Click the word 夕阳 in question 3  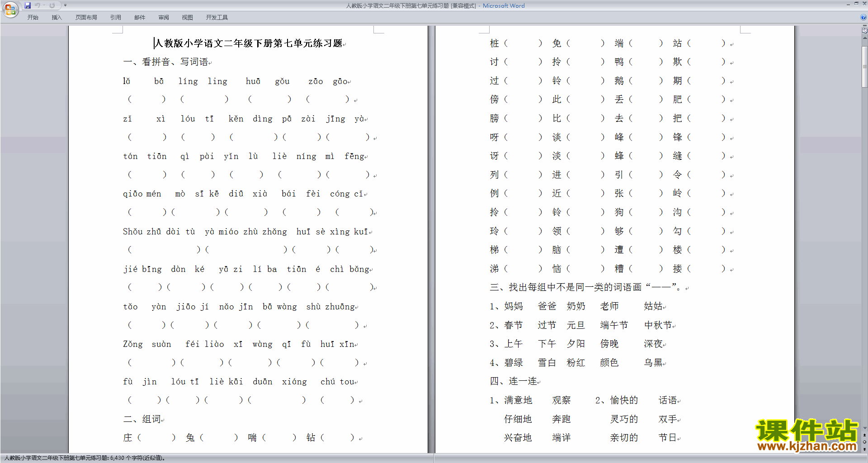point(576,344)
